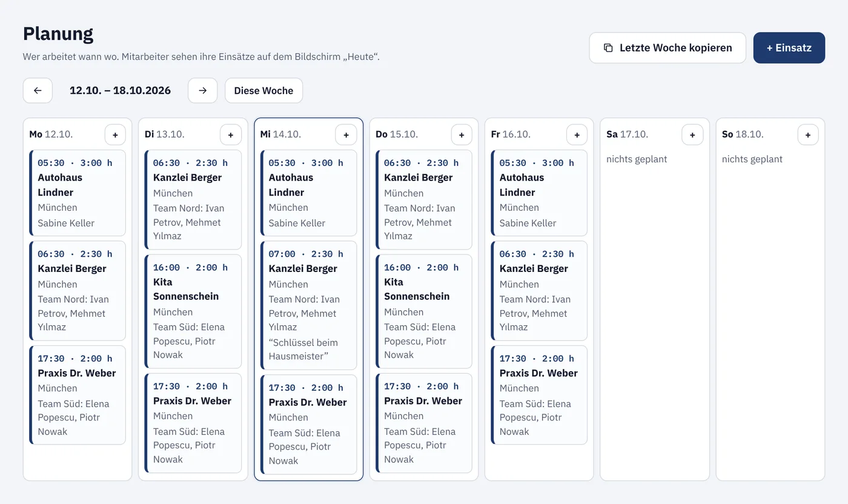Viewport: 848px width, 504px height.
Task: Open Wednesday's Autohaus Lindner shift card
Action: pos(308,193)
